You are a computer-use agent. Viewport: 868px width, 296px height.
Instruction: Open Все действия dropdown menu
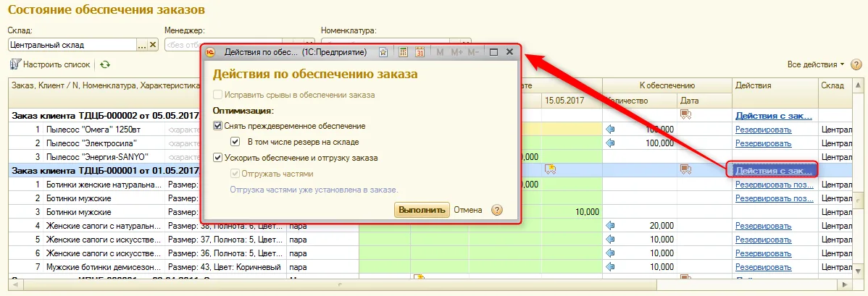[x=816, y=64]
